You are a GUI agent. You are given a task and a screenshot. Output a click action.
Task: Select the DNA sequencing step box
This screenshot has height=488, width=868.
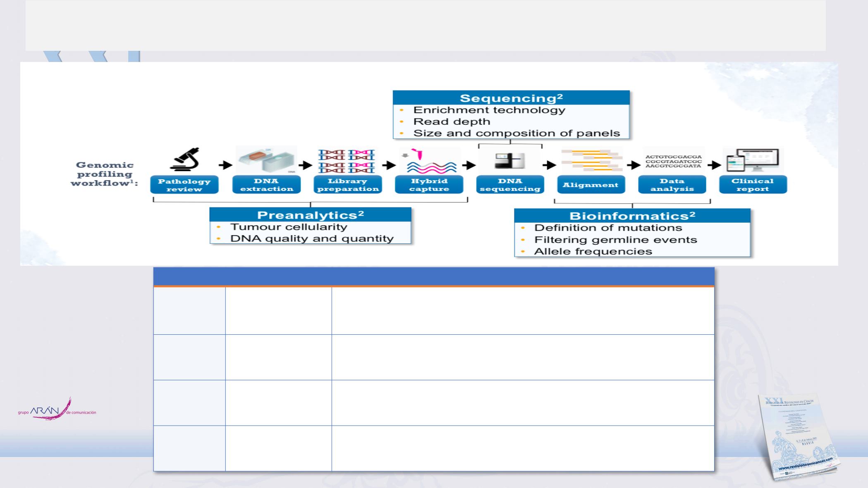click(510, 185)
